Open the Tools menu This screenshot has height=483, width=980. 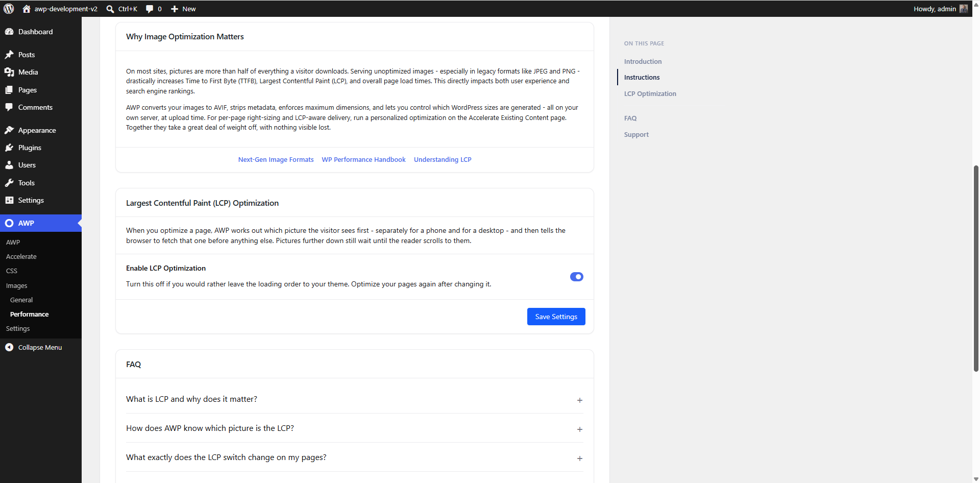pyautogui.click(x=41, y=183)
